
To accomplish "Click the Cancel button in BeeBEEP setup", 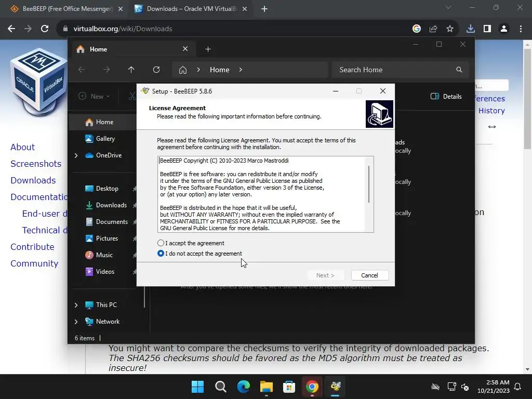I will [x=370, y=275].
